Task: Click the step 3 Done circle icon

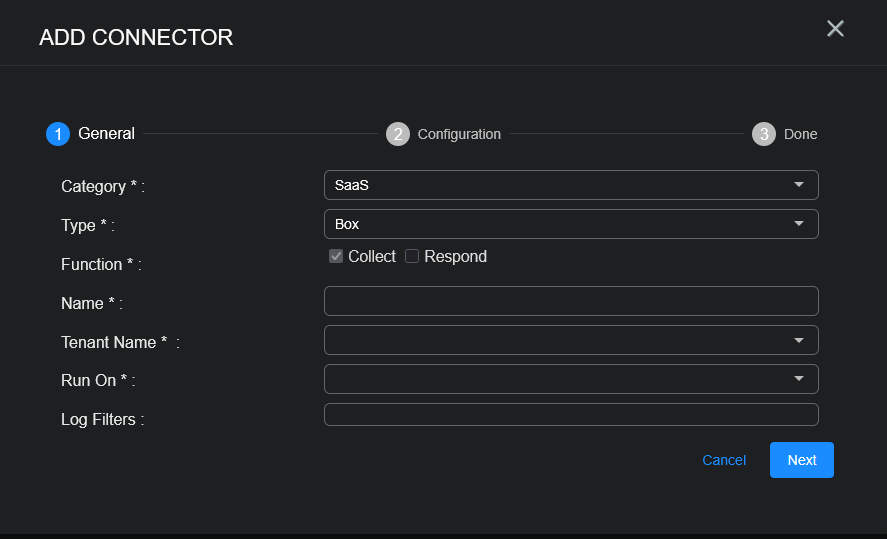Action: pos(764,134)
